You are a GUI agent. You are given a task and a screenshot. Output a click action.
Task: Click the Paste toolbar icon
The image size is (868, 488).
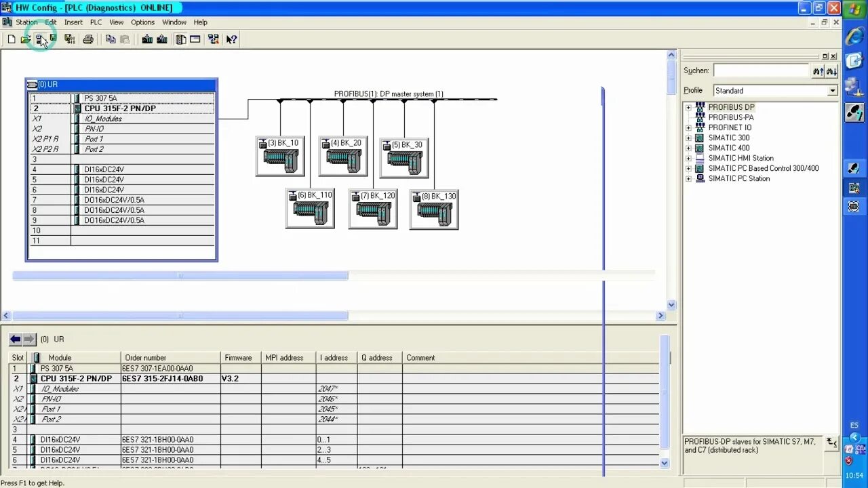pos(125,39)
